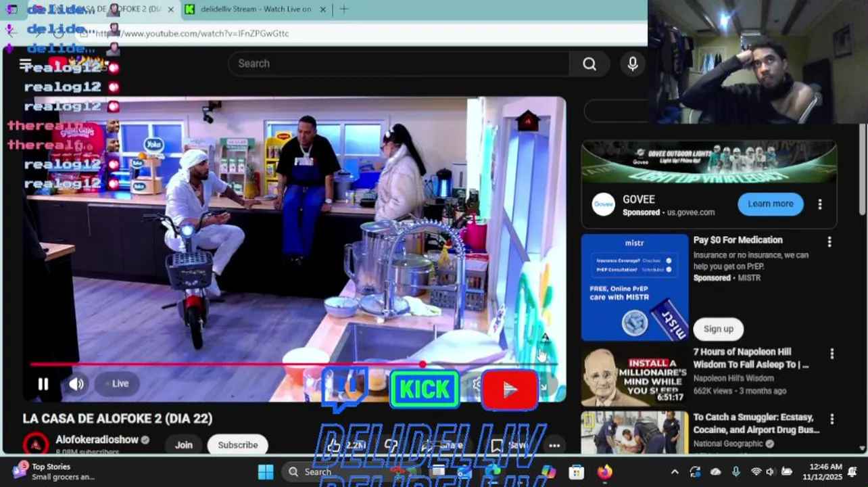Open the Windows Start menu
Image resolution: width=868 pixels, height=487 pixels.
(x=266, y=471)
